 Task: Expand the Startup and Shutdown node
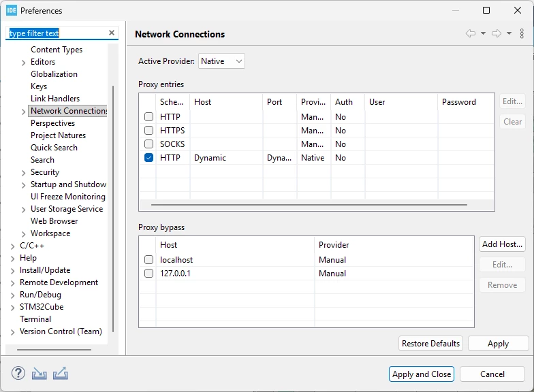coord(23,185)
